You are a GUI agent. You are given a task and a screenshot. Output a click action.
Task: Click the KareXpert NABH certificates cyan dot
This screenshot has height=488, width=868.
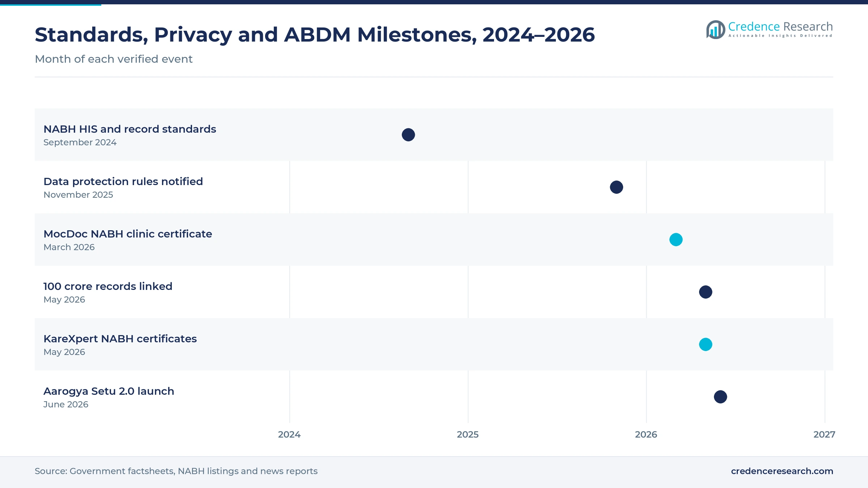(x=706, y=344)
